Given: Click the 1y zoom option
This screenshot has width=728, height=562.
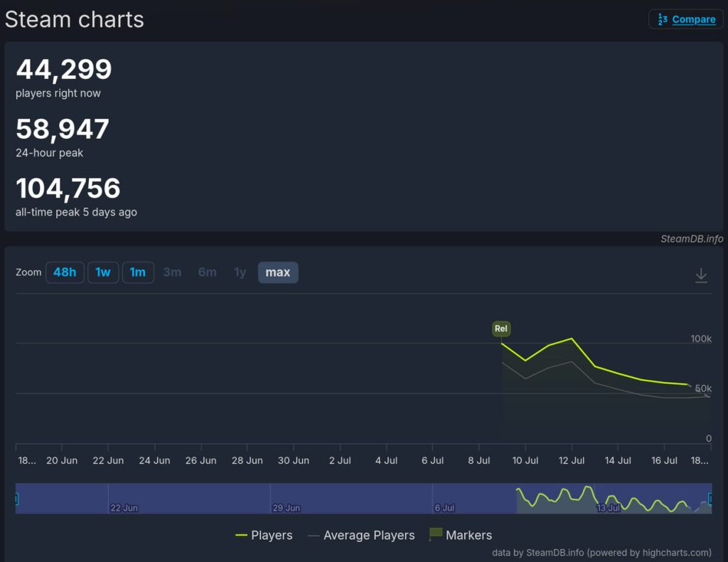Looking at the screenshot, I should (240, 272).
